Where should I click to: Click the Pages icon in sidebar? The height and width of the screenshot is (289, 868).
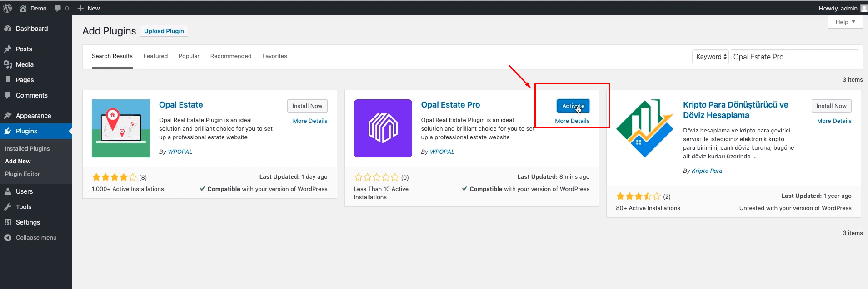(8, 80)
